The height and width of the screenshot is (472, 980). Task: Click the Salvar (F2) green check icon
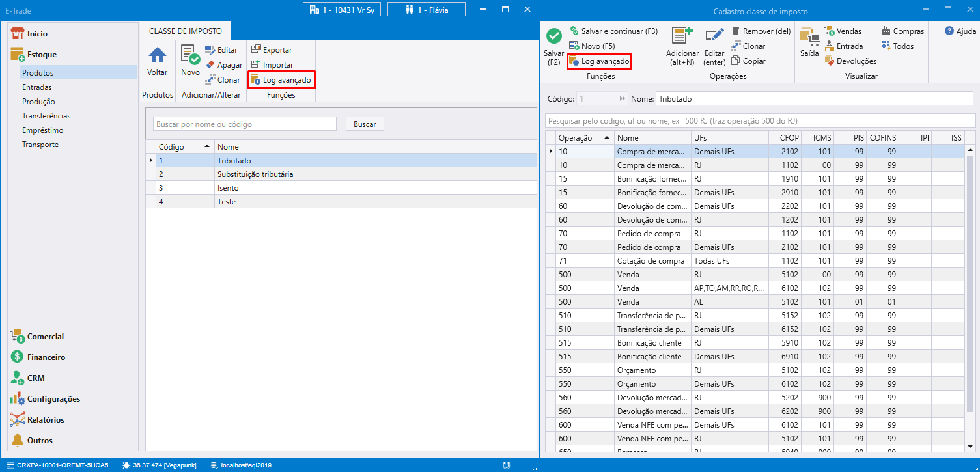tap(553, 38)
